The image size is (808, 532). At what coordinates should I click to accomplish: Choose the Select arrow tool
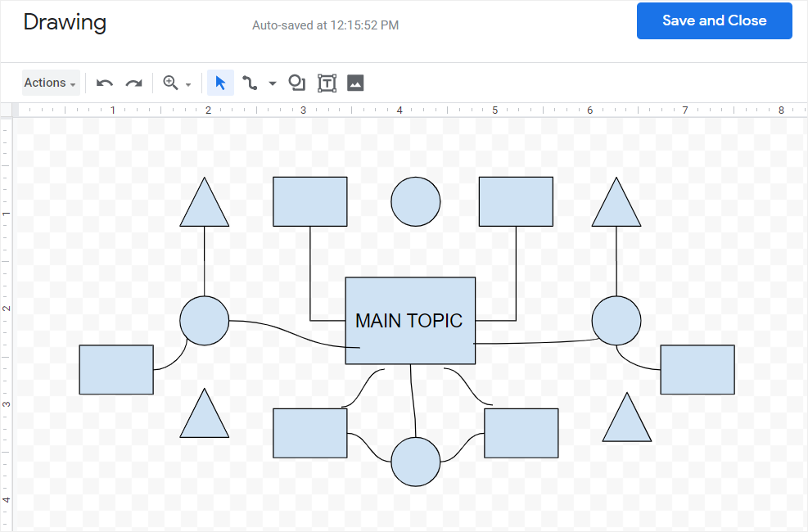coord(220,83)
